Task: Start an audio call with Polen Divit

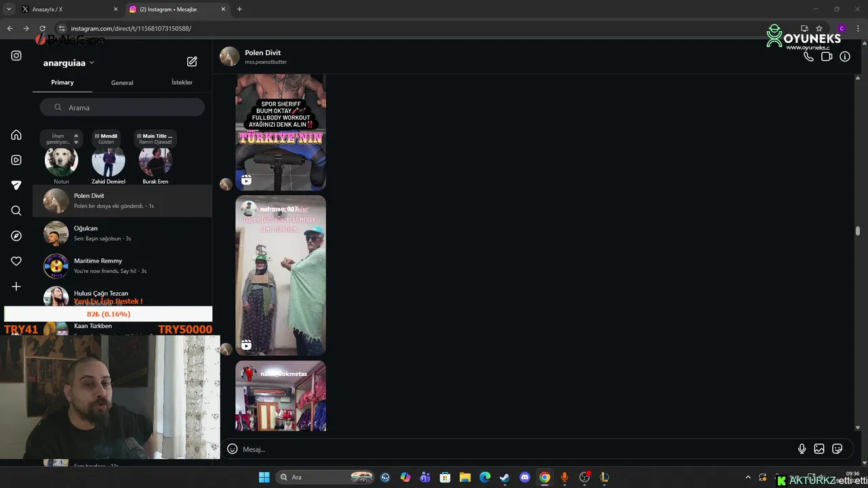Action: [x=808, y=56]
